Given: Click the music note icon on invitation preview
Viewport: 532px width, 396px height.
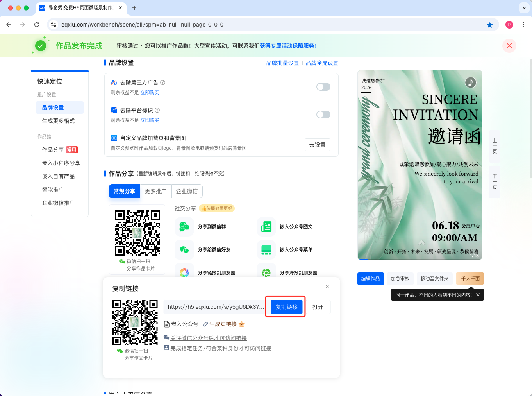Looking at the screenshot, I should (x=470, y=82).
